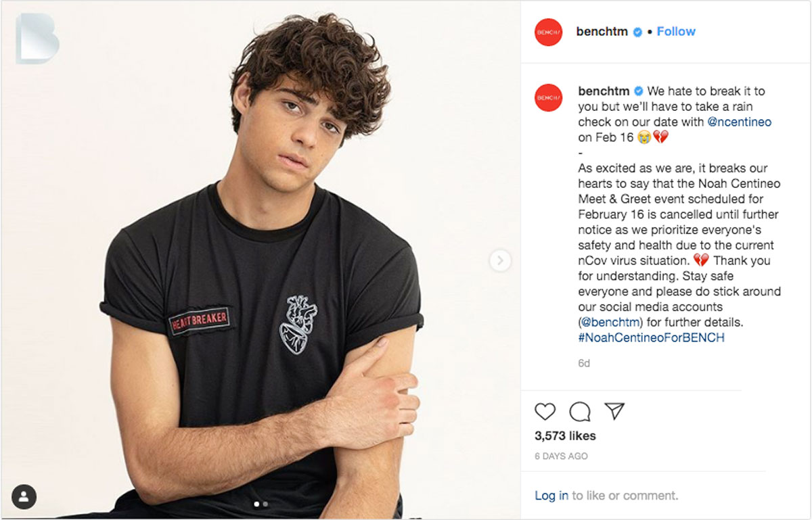
Task: Go to next photo with arrow
Action: click(x=500, y=260)
